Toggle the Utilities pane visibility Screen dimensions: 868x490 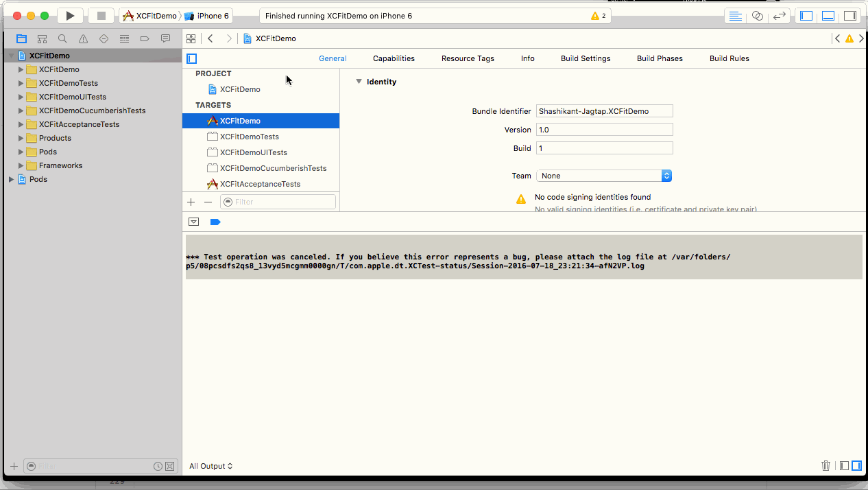pyautogui.click(x=850, y=16)
